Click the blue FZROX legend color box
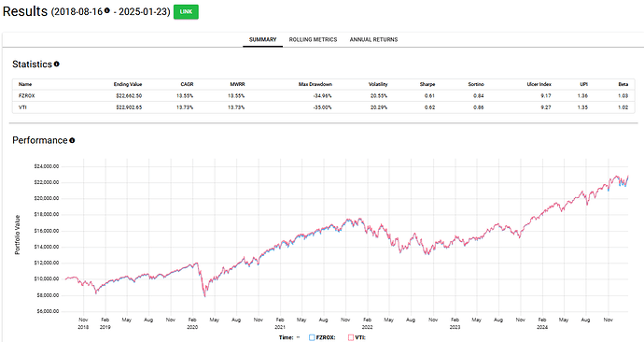This screenshot has height=342, width=644. coord(312,337)
